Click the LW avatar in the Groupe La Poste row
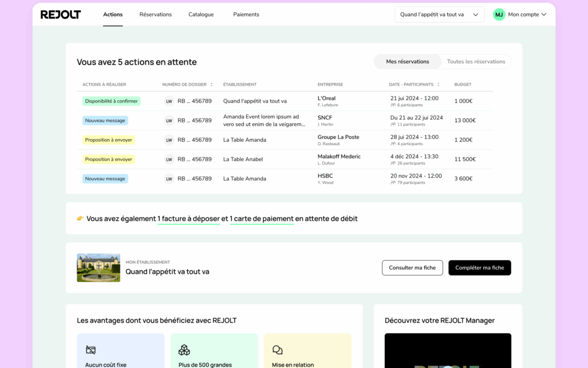The height and width of the screenshot is (368, 588). (x=169, y=140)
